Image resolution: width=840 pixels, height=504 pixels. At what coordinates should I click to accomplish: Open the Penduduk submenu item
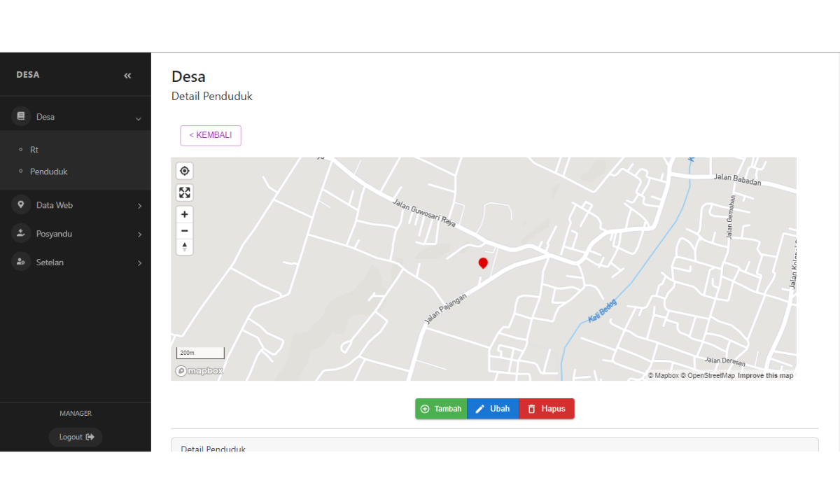click(x=48, y=171)
